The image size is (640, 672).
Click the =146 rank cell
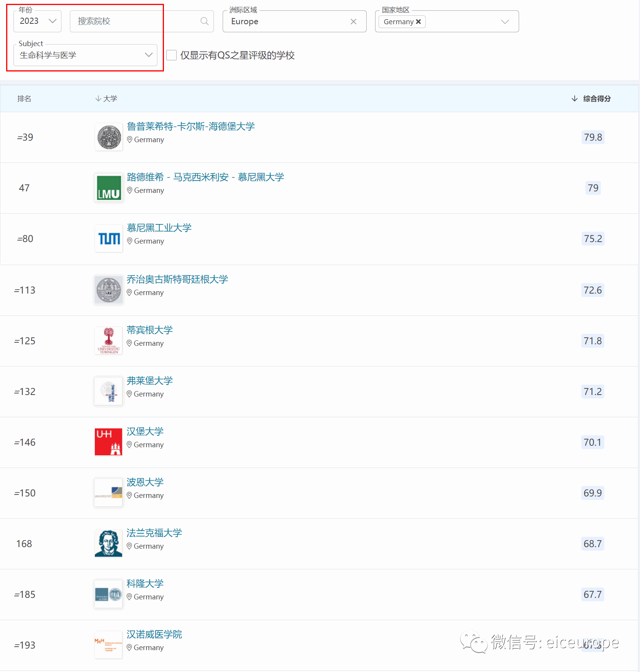[x=25, y=442]
